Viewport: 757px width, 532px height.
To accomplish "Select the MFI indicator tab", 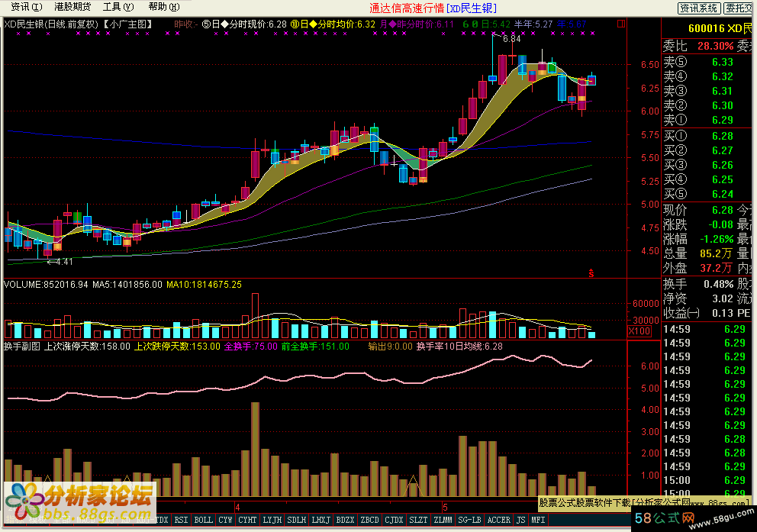I will (538, 520).
